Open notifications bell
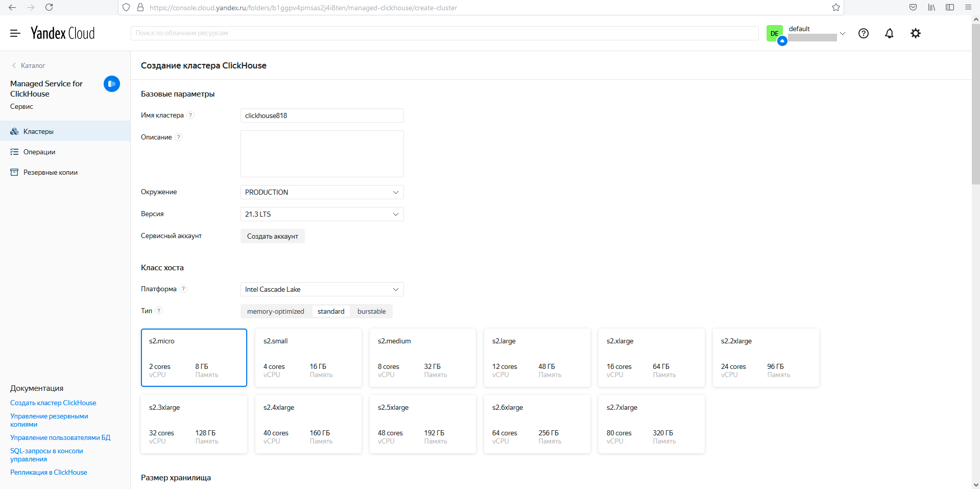 [889, 33]
